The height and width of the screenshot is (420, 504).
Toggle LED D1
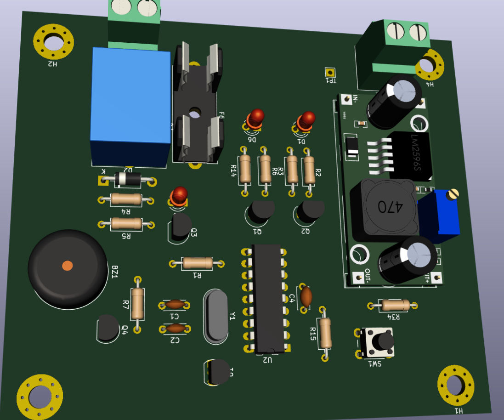pyautogui.click(x=306, y=120)
